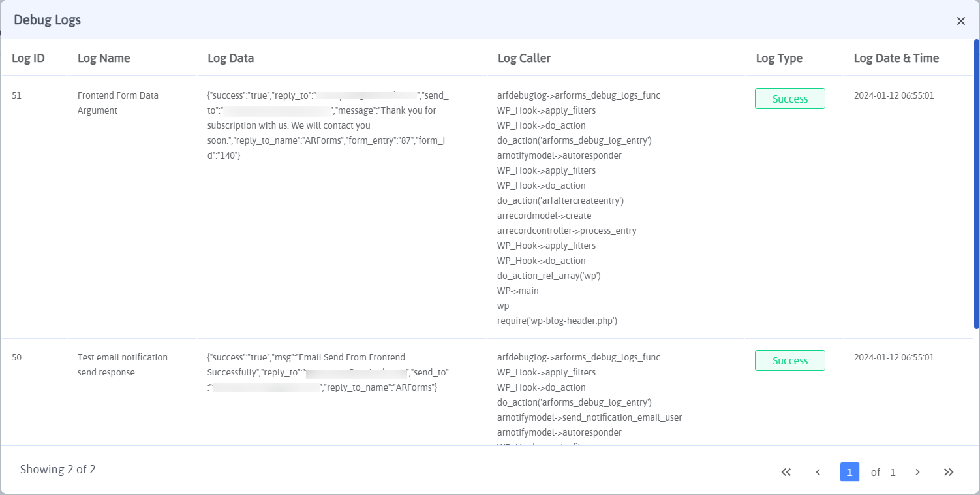Click the Success badge for log 50
980x495 pixels.
click(x=789, y=360)
